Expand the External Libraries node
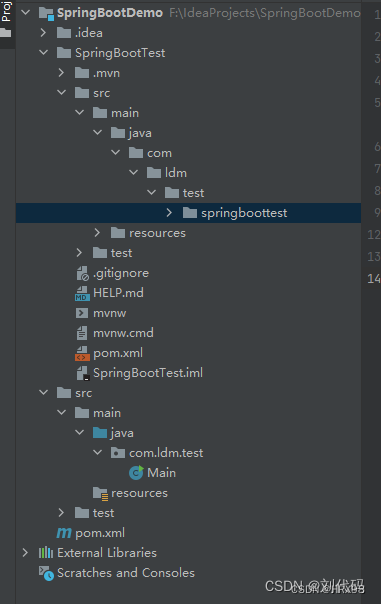 [x=25, y=553]
